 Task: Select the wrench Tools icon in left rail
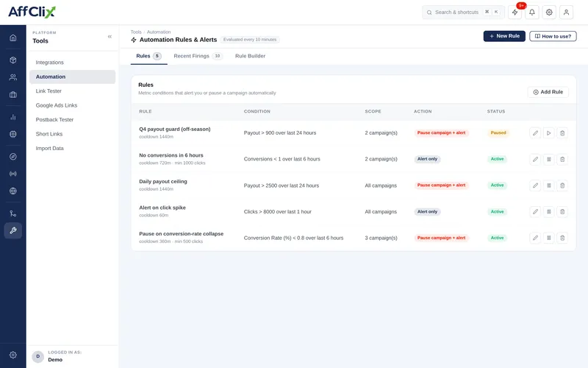pos(12,230)
